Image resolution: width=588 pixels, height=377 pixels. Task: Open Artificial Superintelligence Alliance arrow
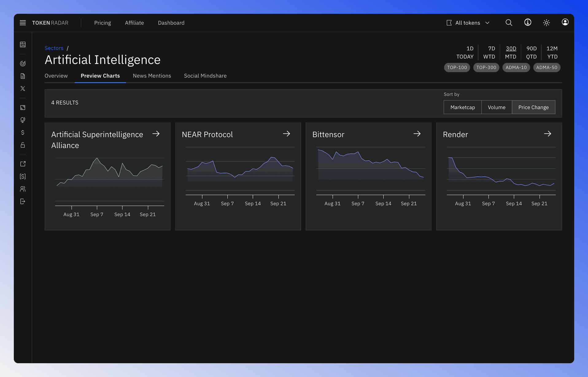(x=156, y=134)
